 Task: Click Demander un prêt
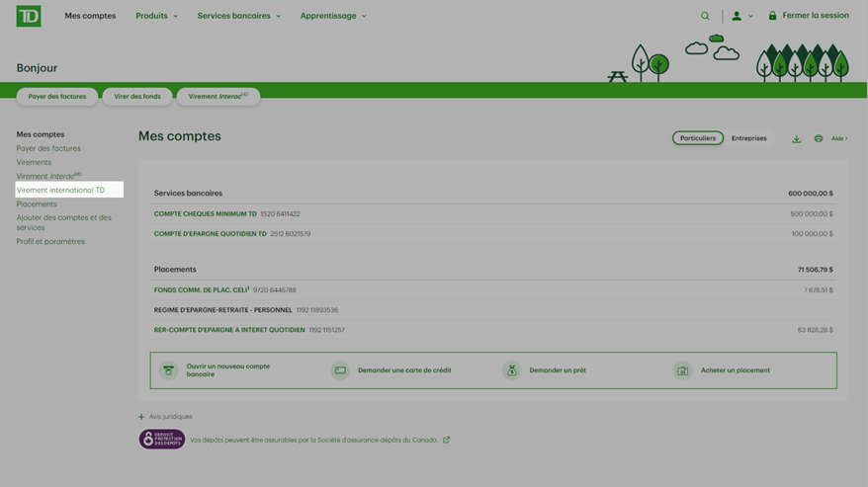[x=558, y=370]
